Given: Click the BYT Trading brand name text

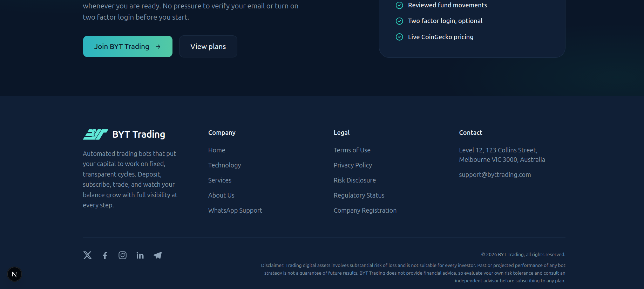Looking at the screenshot, I should 139,134.
